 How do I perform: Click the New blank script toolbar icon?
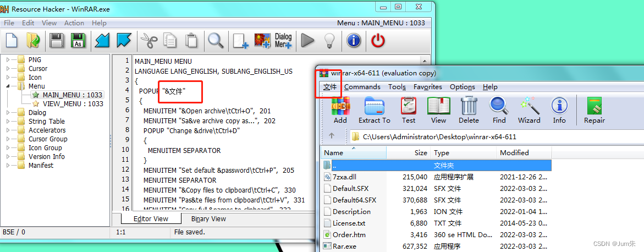click(12, 41)
